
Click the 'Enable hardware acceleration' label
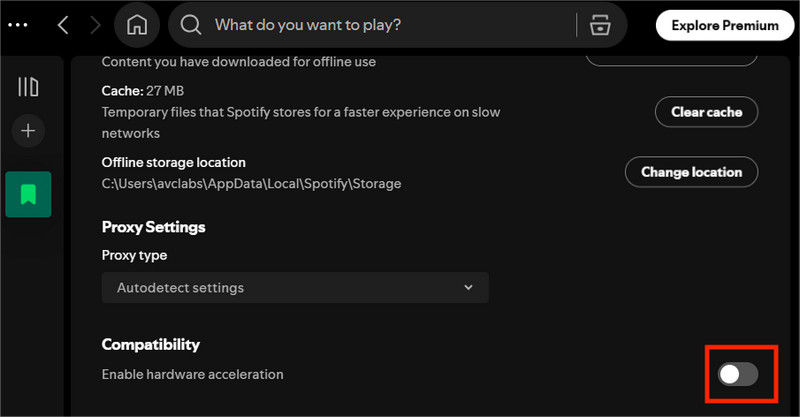tap(192, 374)
